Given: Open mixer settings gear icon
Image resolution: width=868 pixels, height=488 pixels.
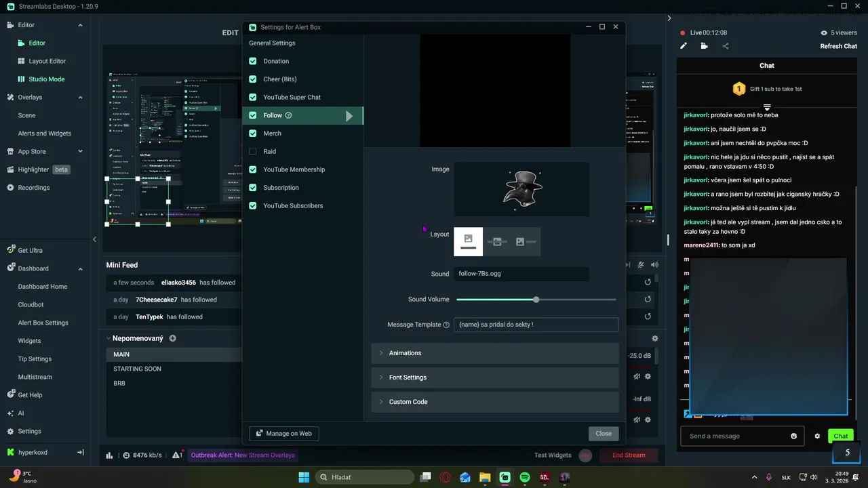Looking at the screenshot, I should pos(654,338).
